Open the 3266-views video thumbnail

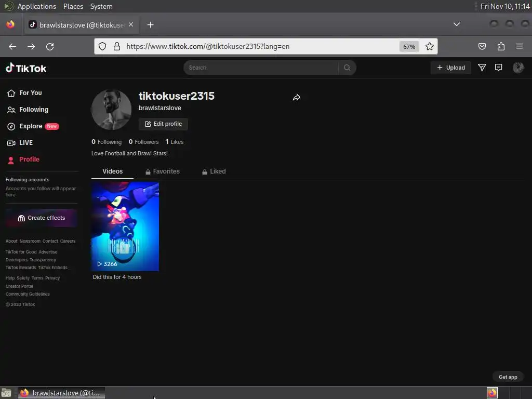[x=125, y=227]
